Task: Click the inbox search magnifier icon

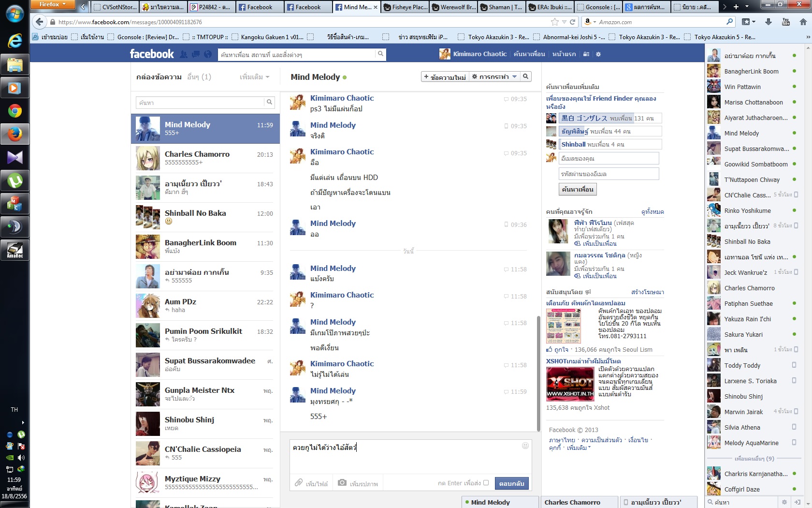Action: [x=270, y=102]
